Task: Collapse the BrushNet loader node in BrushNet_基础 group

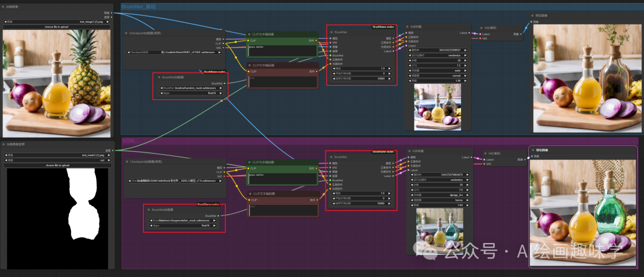Action: coord(159,77)
